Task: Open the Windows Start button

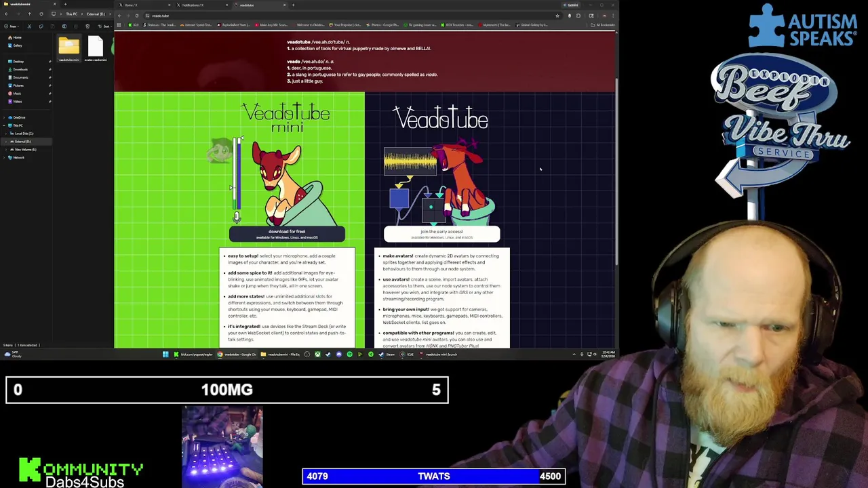Action: (165, 354)
